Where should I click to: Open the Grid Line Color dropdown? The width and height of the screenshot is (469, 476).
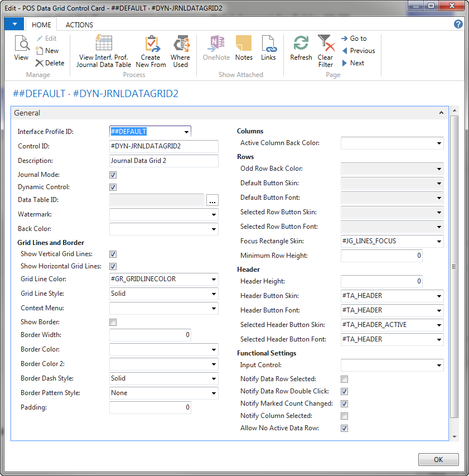click(x=214, y=279)
